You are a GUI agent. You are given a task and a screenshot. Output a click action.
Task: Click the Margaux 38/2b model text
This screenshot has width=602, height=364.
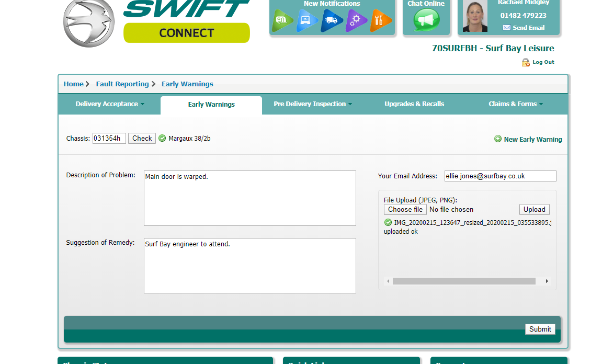coord(189,139)
